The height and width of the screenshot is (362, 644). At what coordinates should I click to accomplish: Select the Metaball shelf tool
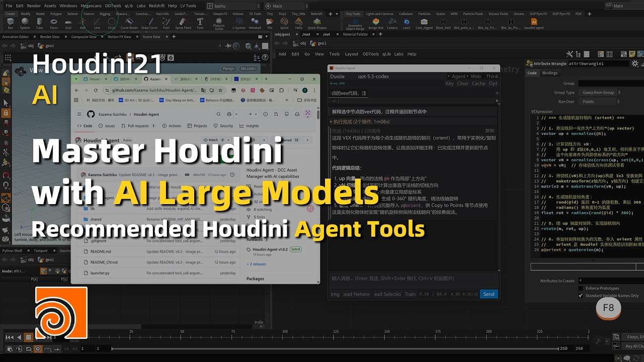point(255,23)
